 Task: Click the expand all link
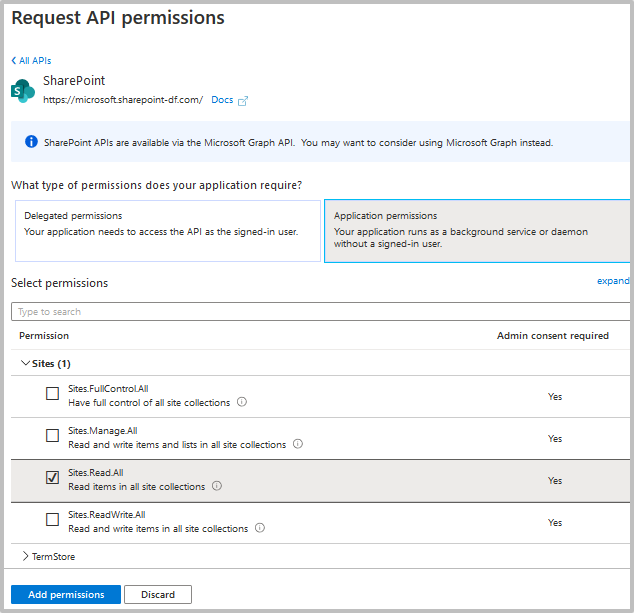(613, 281)
